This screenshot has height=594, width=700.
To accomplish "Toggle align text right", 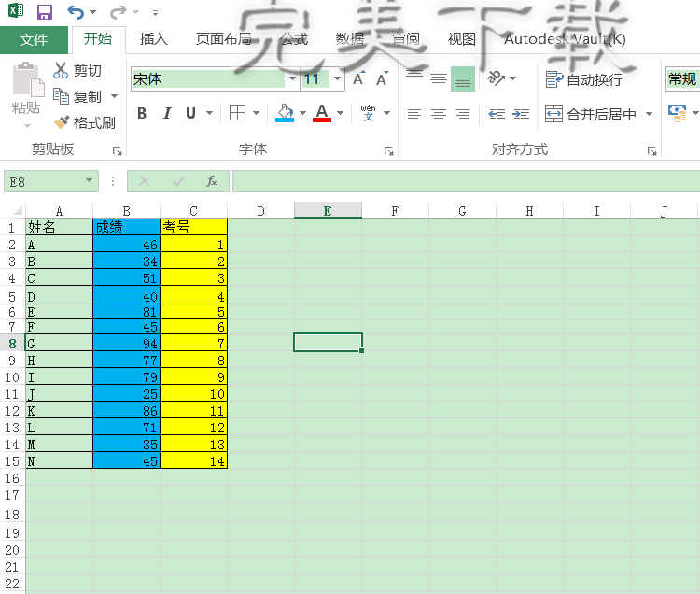I will (463, 114).
